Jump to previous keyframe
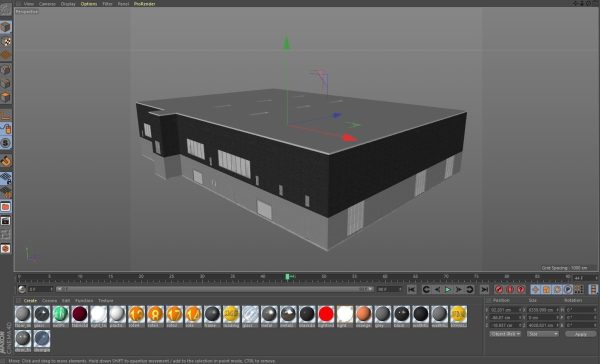Viewport: 600px width, 364px height. pyautogui.click(x=426, y=289)
